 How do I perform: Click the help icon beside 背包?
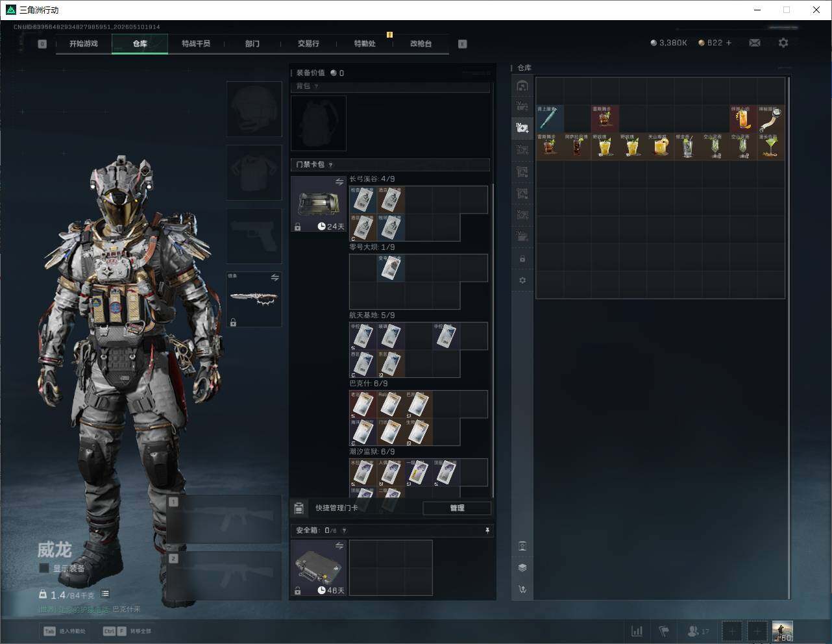(x=317, y=86)
